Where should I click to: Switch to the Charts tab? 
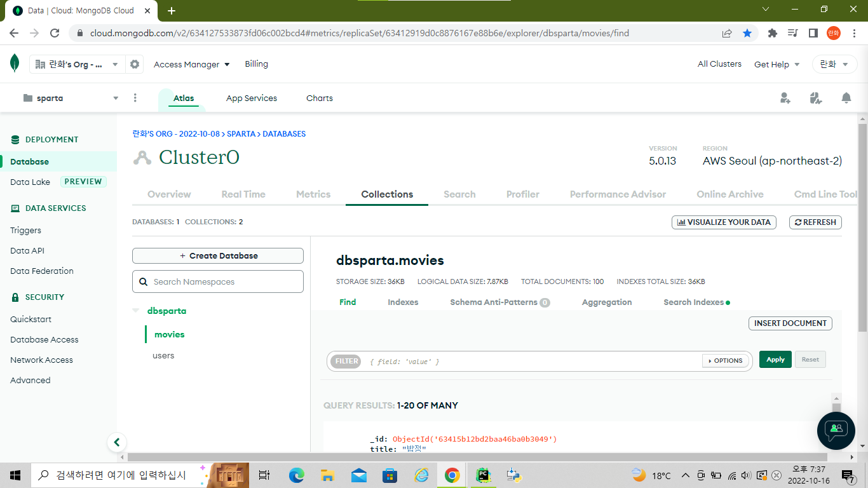(x=320, y=98)
